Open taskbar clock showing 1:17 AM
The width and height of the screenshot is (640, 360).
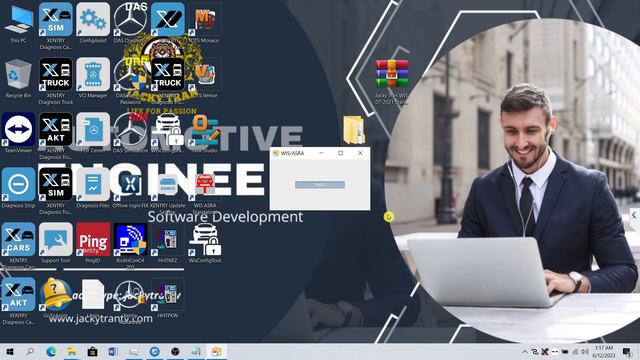pos(604,351)
